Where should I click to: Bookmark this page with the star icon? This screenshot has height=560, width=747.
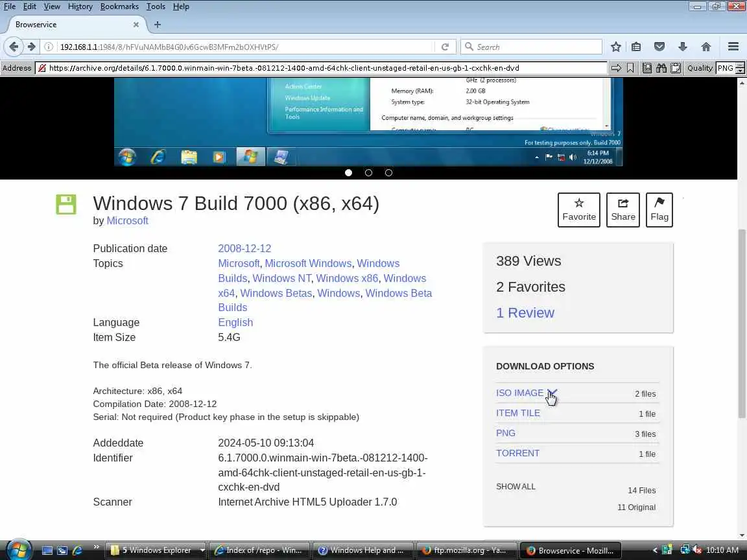point(616,47)
